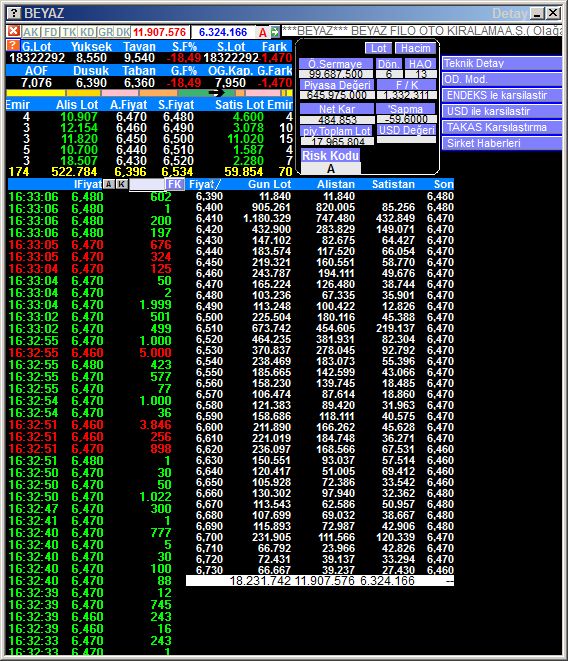
Task: Click the green arrow icon in toolbar
Action: [275, 32]
